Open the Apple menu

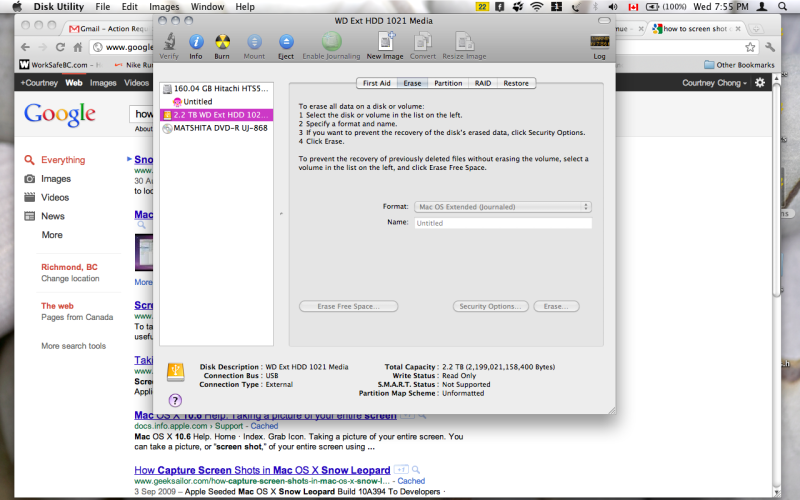click(17, 7)
